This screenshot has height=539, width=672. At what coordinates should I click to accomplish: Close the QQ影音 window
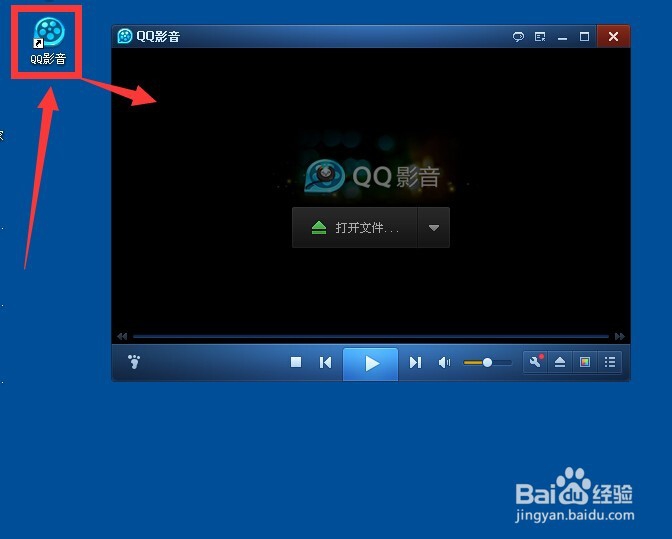point(613,37)
